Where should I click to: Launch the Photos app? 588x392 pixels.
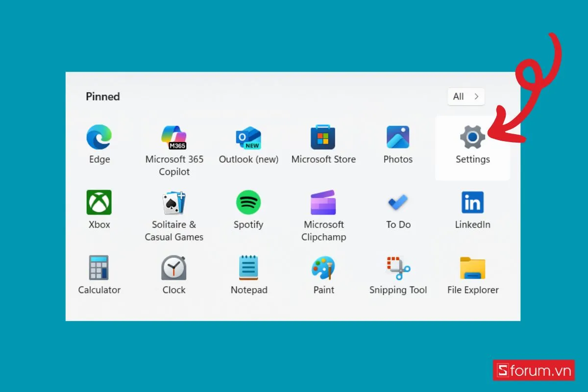pos(398,137)
